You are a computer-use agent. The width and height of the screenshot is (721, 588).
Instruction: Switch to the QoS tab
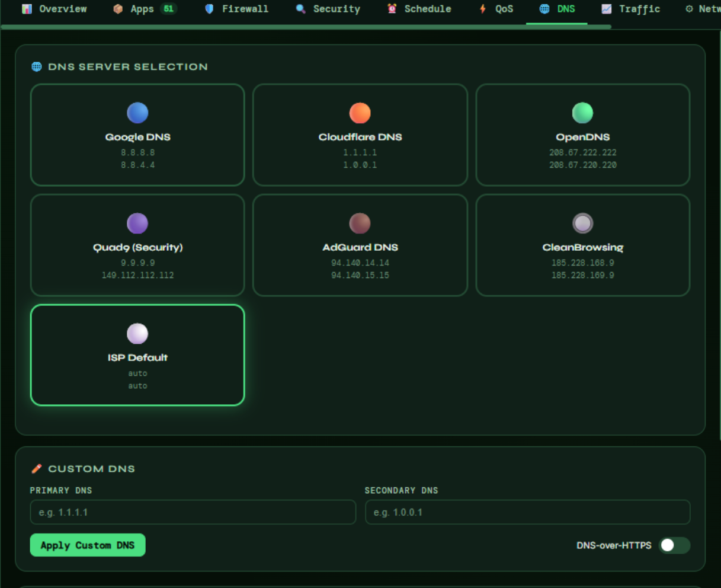pos(496,9)
